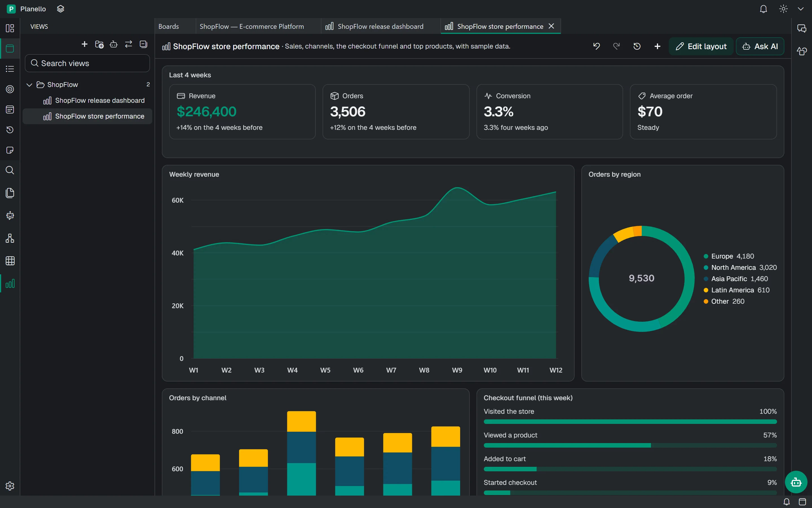812x508 pixels.
Task: Select ShopFlow store performance in the tree
Action: [x=87, y=116]
